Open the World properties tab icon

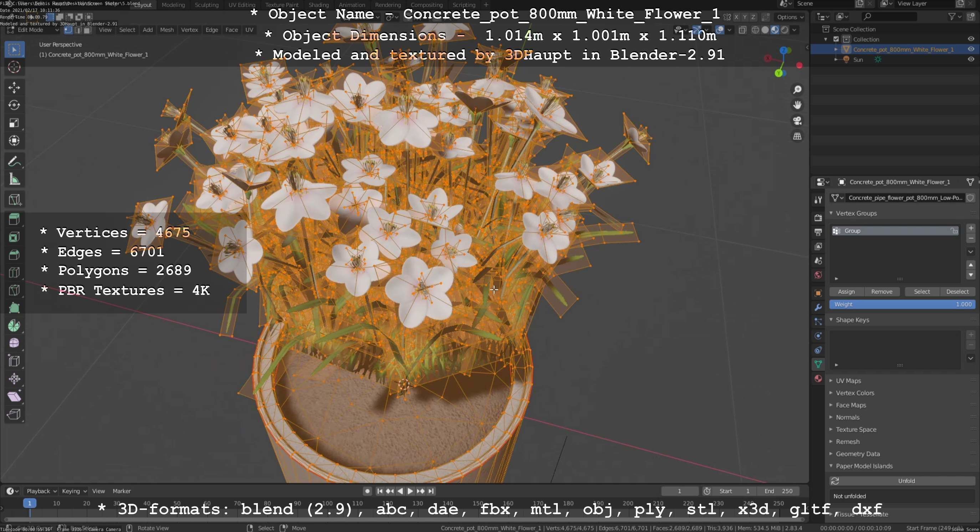pos(818,275)
